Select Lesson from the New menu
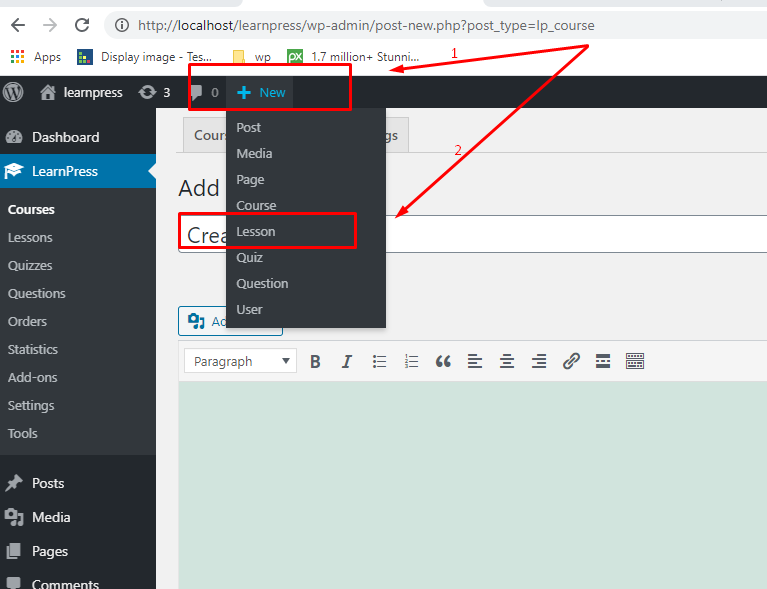This screenshot has width=767, height=589. point(256,231)
